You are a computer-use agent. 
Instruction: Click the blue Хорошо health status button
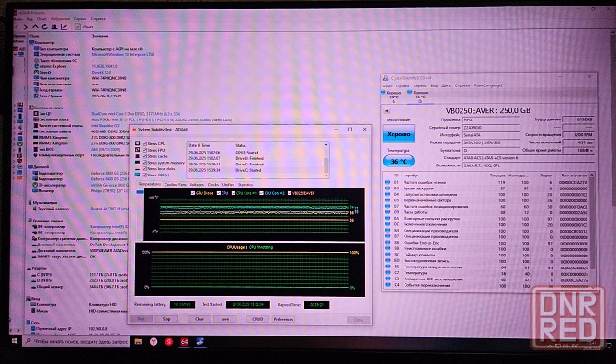399,134
